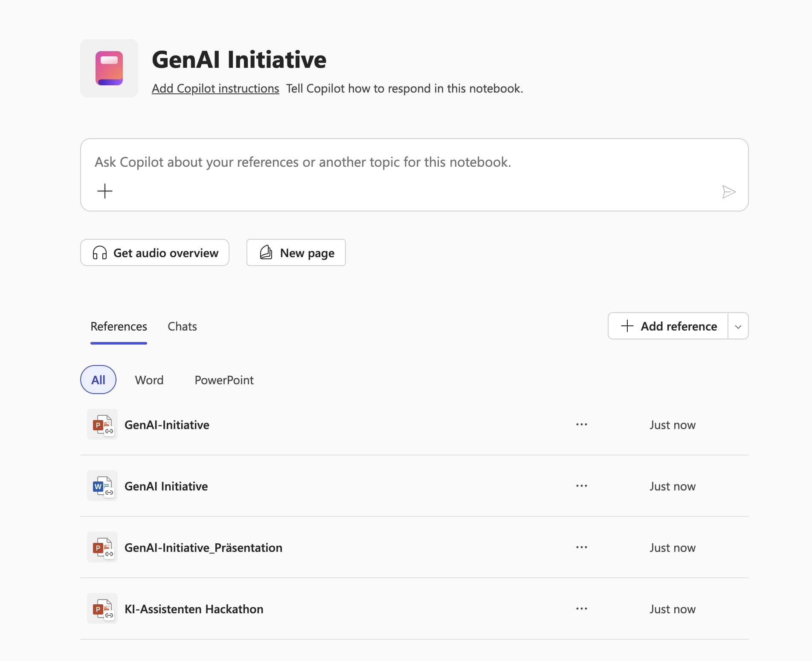Click the GenAI Initiative notebook icon
The height and width of the screenshot is (661, 812).
(109, 68)
